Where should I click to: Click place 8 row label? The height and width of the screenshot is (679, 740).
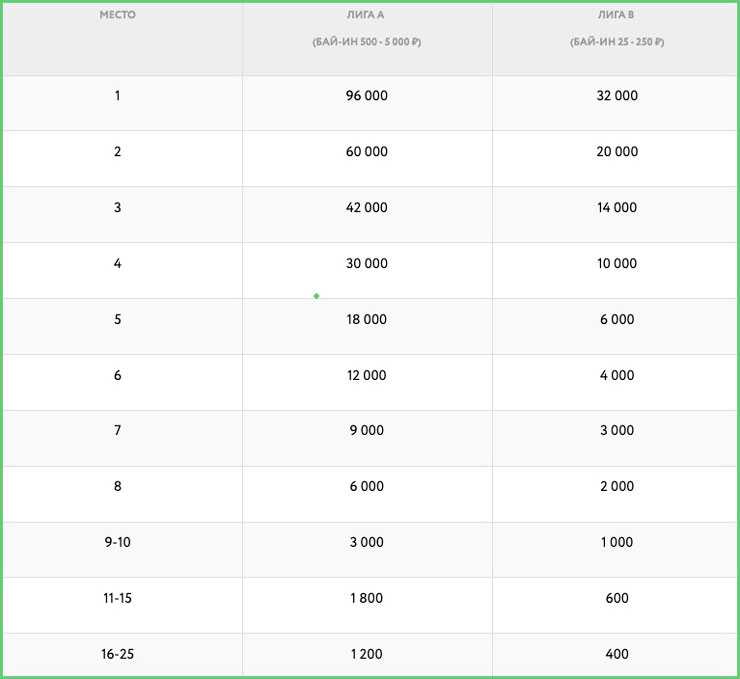pos(117,487)
